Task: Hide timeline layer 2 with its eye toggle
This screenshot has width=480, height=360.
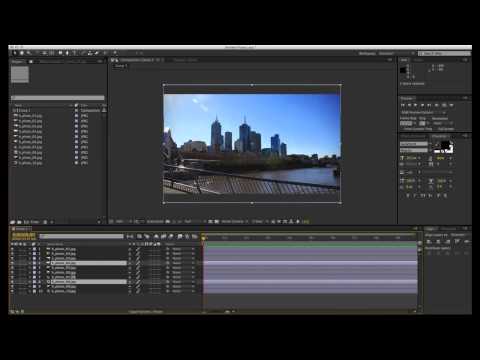Action: point(13,254)
